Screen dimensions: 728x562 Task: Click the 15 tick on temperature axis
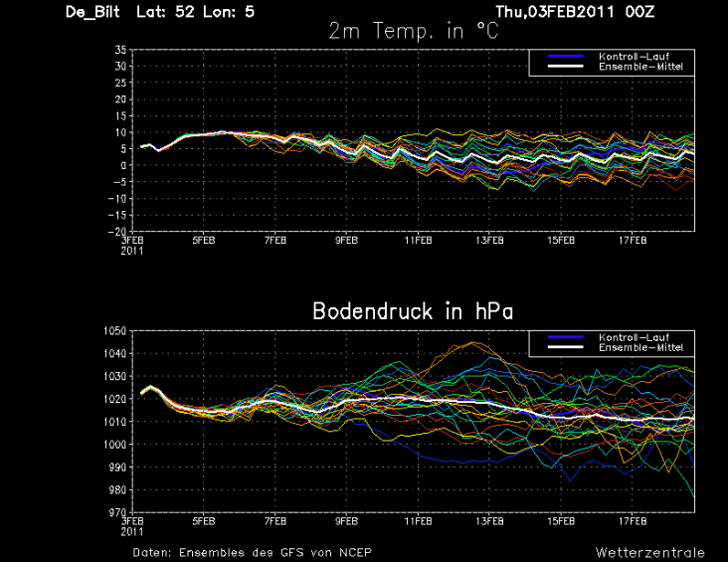[120, 116]
